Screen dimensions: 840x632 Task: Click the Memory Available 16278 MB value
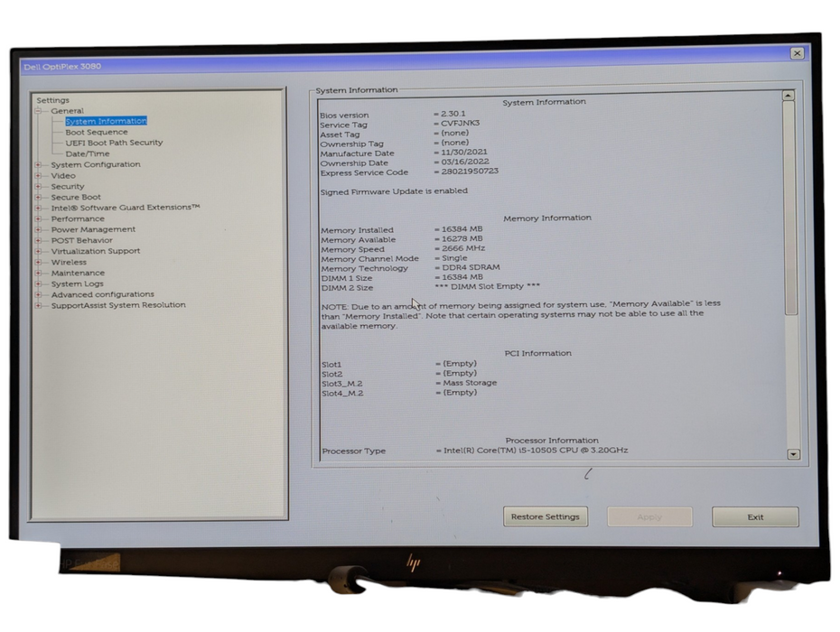click(462, 239)
